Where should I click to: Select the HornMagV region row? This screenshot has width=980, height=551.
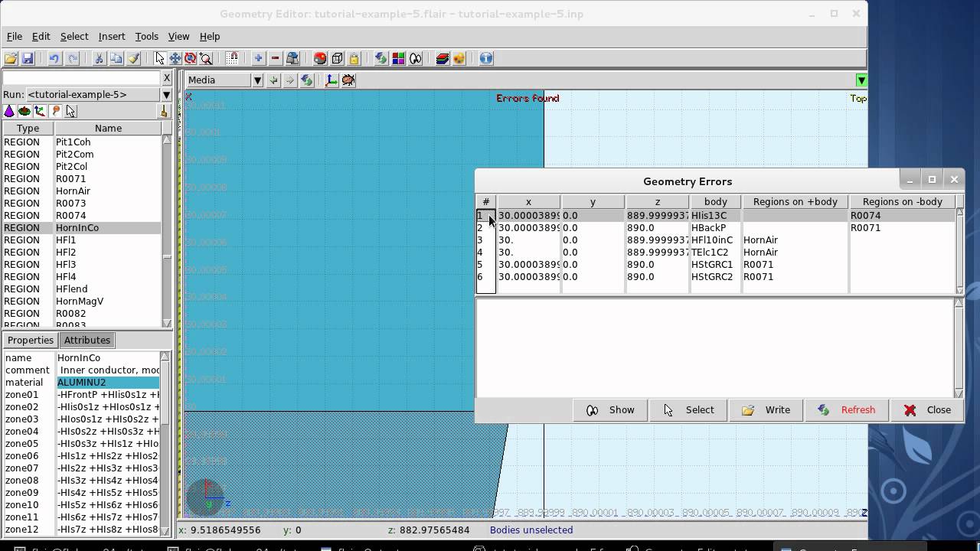[81, 301]
